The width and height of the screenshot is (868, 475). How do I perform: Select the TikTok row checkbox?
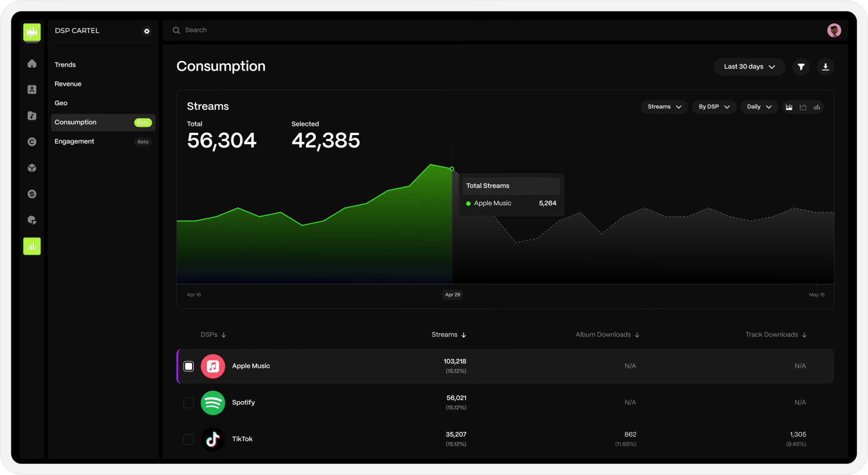[x=189, y=439]
